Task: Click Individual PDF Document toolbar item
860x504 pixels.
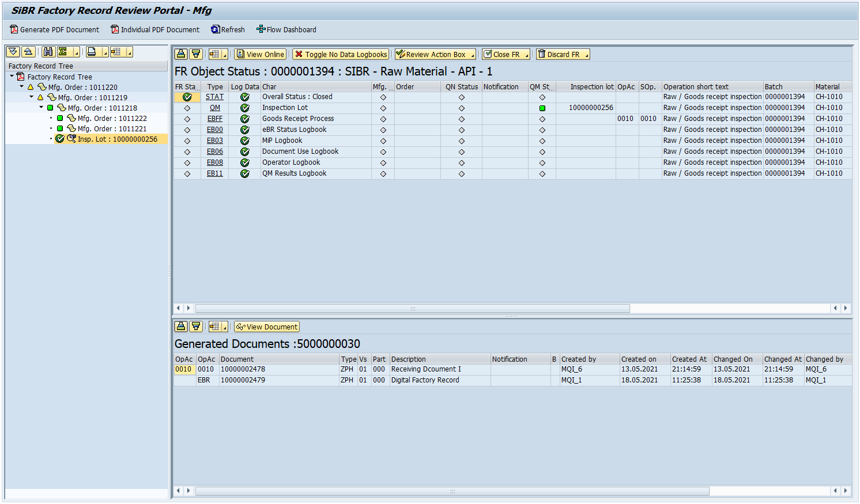Action: click(x=155, y=29)
